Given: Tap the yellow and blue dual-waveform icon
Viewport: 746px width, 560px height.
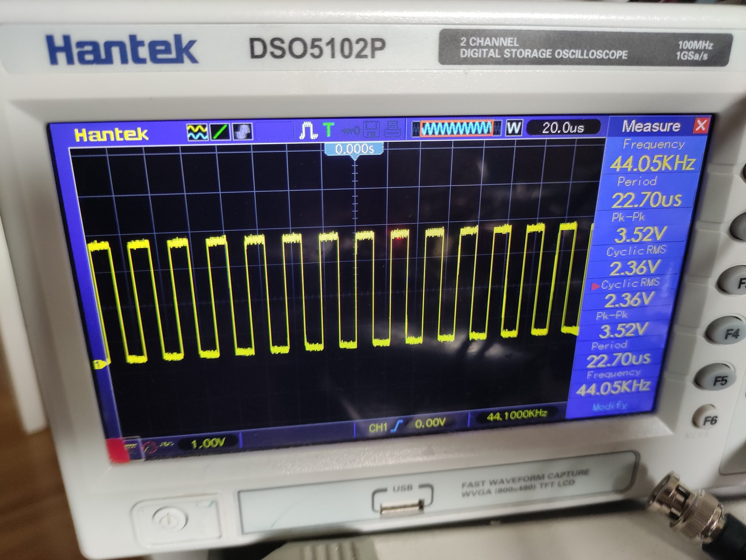Looking at the screenshot, I should [197, 132].
